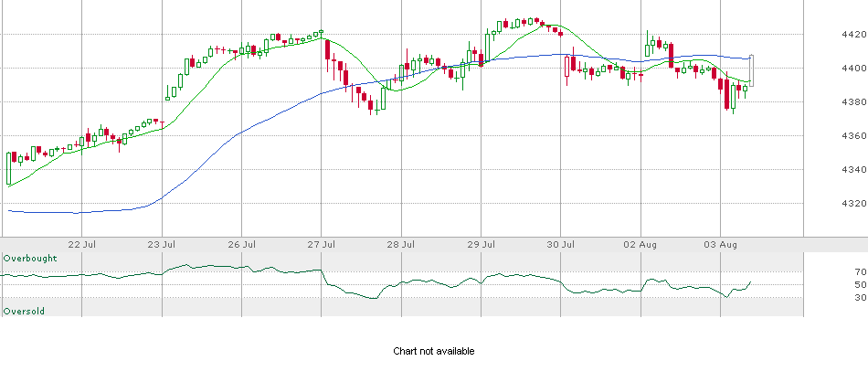This screenshot has height=382, width=868.
Task: Click the Overbought label in RSI panel
Action: coord(30,259)
